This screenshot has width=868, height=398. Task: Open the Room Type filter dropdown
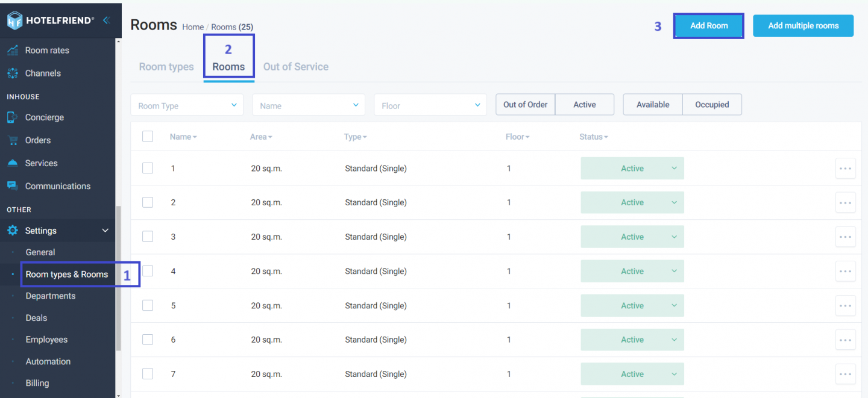click(187, 105)
